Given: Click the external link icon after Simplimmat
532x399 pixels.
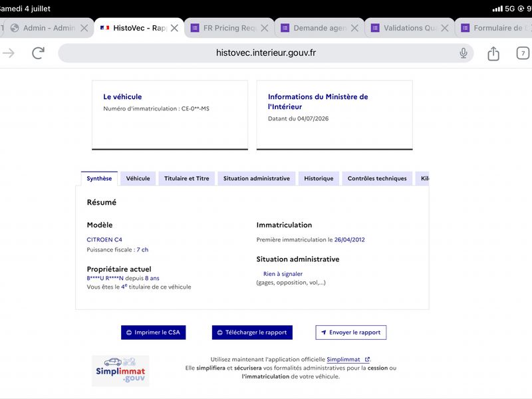Looking at the screenshot, I should 367,359.
